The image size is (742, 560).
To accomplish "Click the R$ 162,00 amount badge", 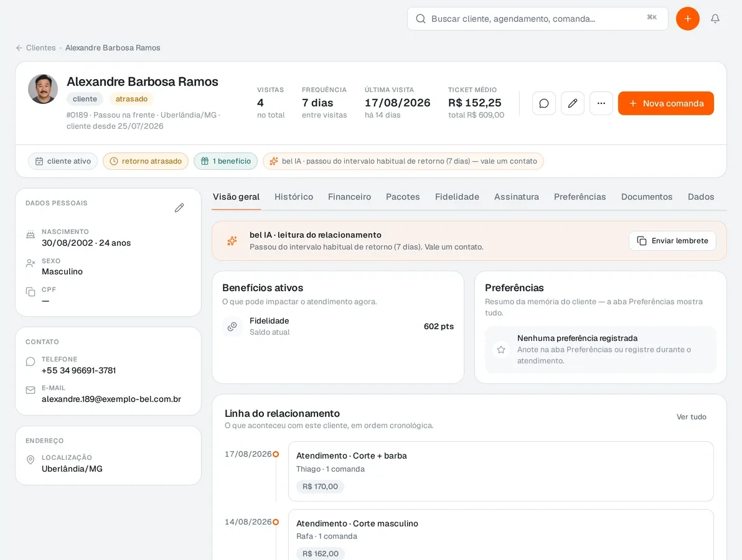I will coord(321,553).
